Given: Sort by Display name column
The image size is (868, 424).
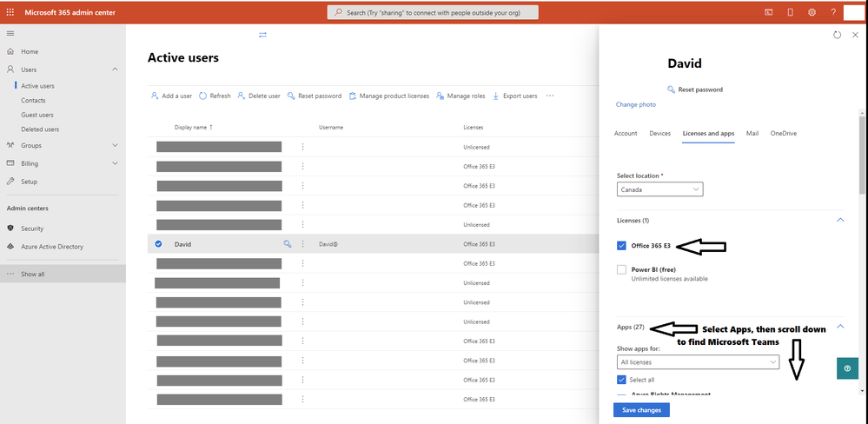Looking at the screenshot, I should pos(193,128).
